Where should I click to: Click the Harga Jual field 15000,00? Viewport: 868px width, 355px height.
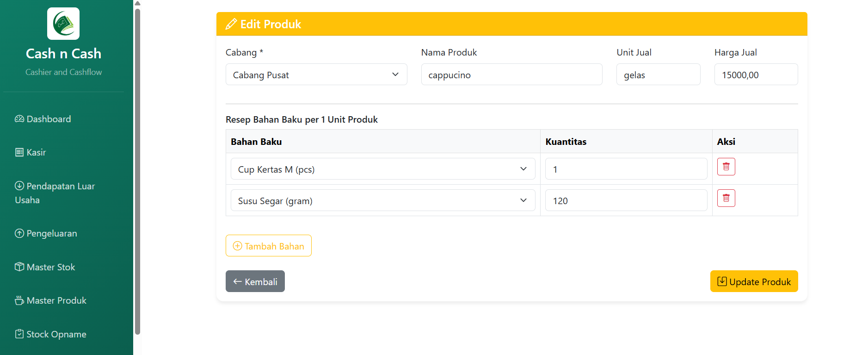point(756,75)
